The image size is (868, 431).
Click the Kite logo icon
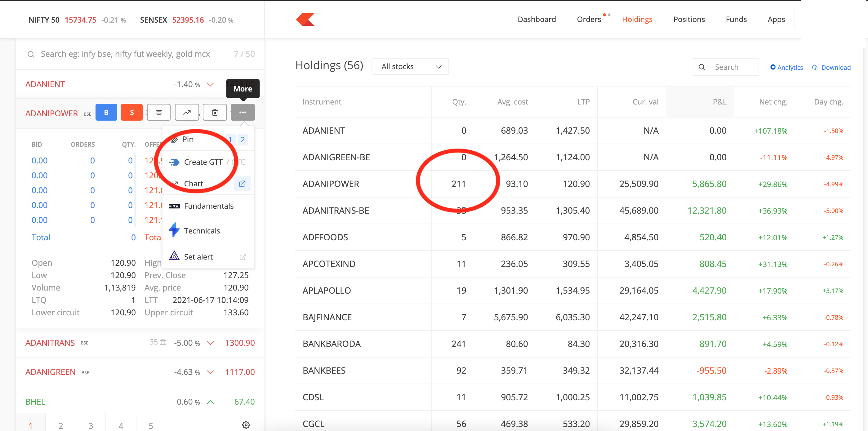[x=305, y=20]
